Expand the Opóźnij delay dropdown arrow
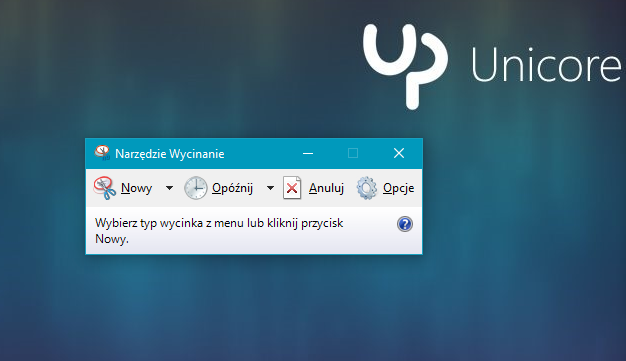Image resolution: width=626 pixels, height=361 pixels. coord(270,188)
